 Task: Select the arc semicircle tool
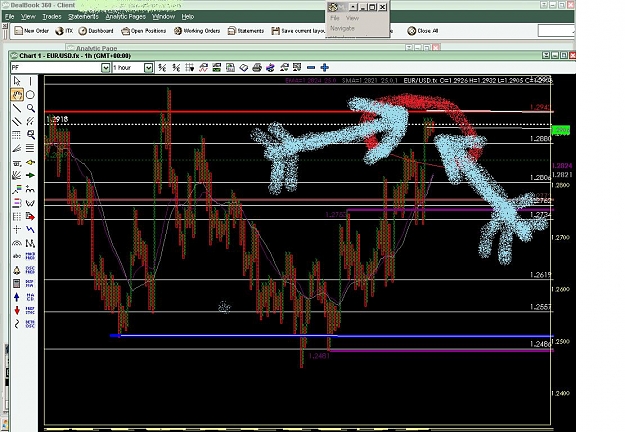pos(17,243)
